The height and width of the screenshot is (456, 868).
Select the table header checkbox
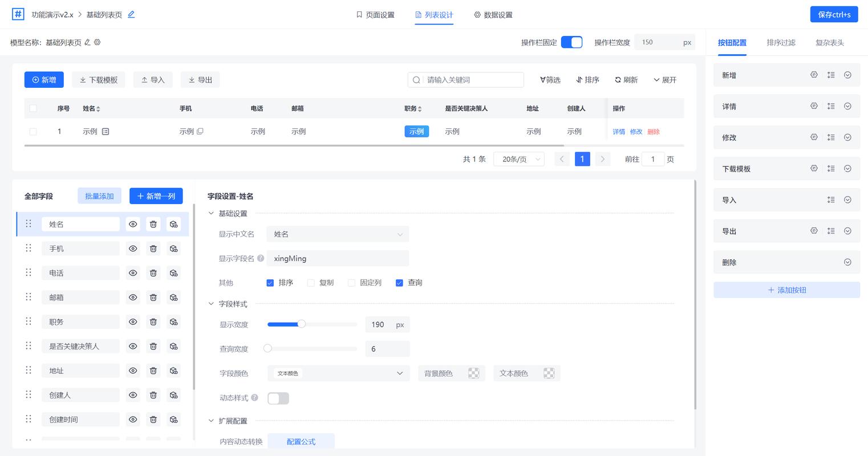(33, 108)
